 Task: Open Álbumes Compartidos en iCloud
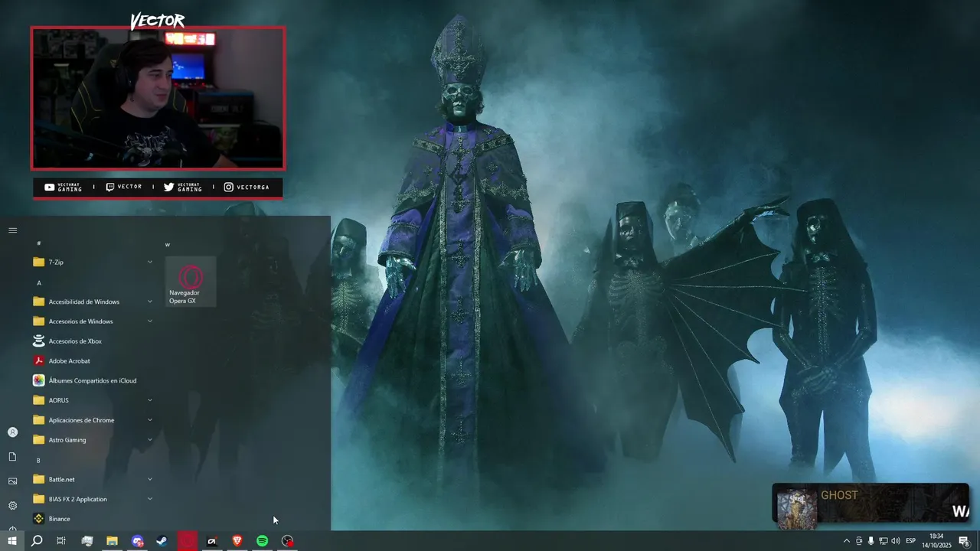[93, 380]
